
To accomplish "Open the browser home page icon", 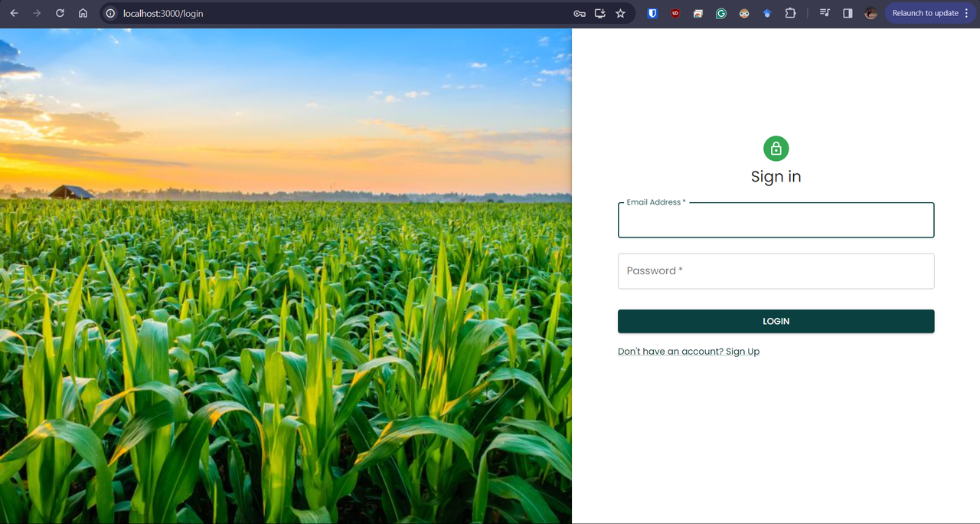I will click(83, 13).
